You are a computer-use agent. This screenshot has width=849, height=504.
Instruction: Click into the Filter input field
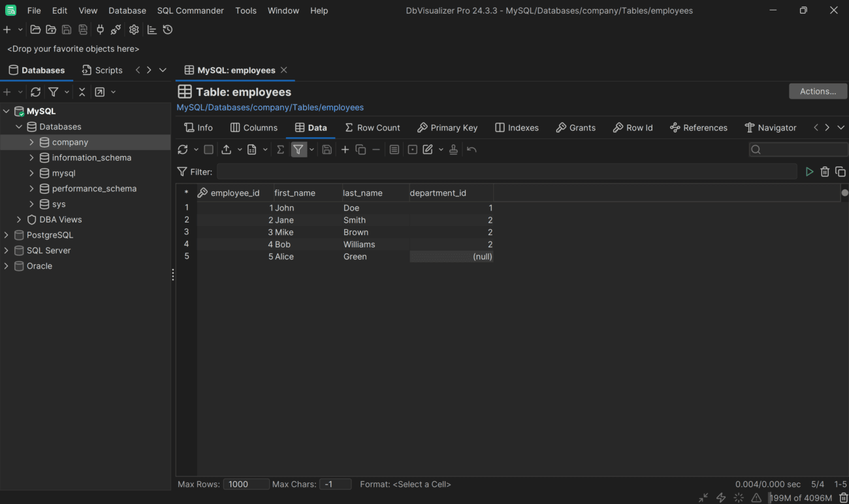pos(506,172)
